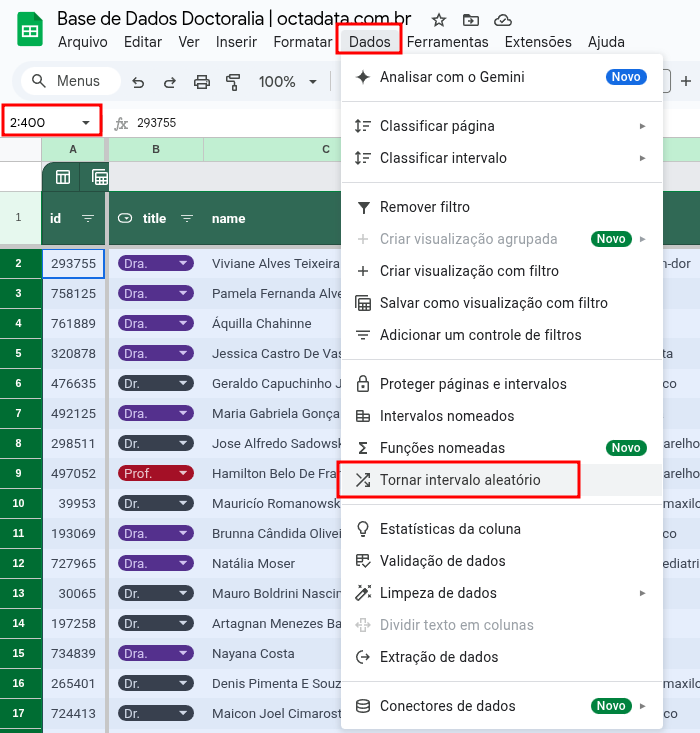Select the paint format icon
The height and width of the screenshot is (733, 700).
point(233,82)
